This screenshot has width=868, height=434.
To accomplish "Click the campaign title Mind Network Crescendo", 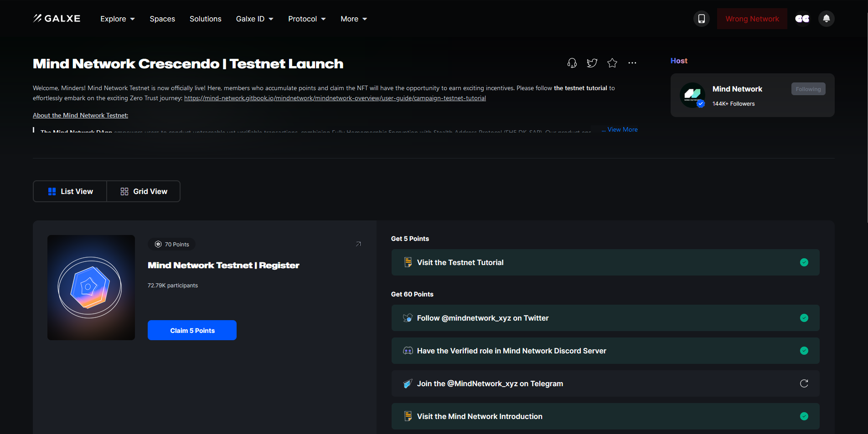I will tap(188, 64).
